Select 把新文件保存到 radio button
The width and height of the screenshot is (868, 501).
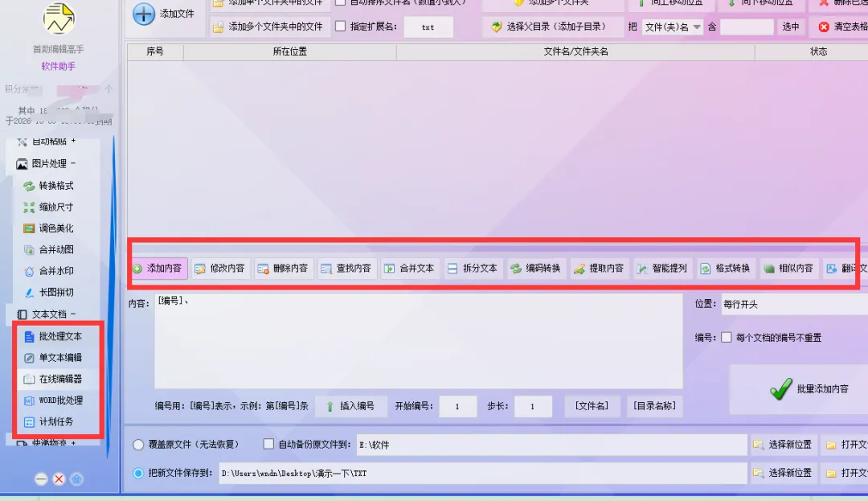coord(138,474)
